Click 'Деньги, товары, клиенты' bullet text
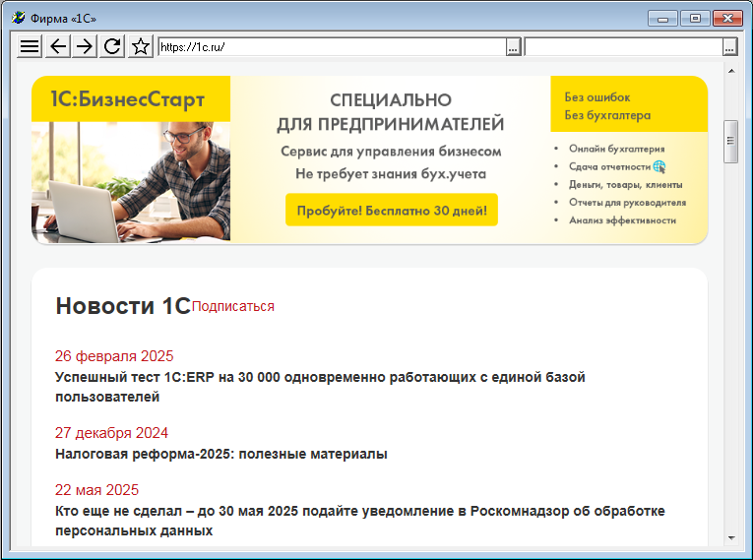 coord(626,185)
